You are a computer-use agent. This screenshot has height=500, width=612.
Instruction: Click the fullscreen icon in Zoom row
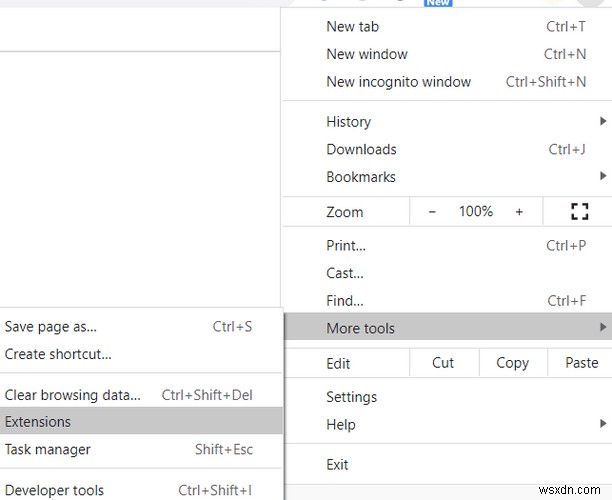(x=578, y=211)
